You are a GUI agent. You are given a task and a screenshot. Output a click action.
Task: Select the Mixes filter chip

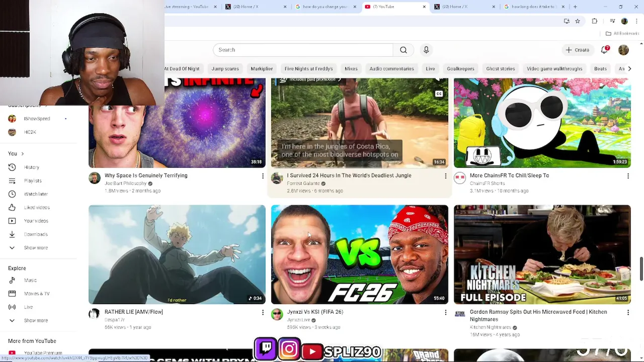[x=351, y=69]
